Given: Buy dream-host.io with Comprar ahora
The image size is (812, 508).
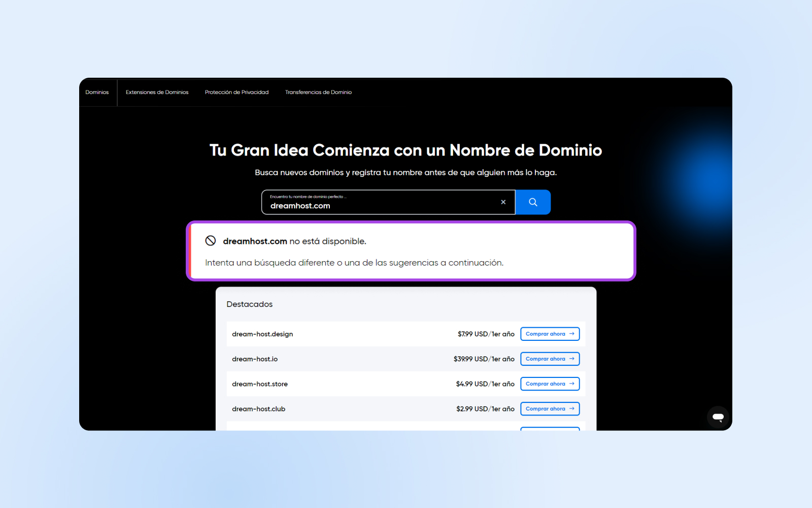Looking at the screenshot, I should (550, 359).
